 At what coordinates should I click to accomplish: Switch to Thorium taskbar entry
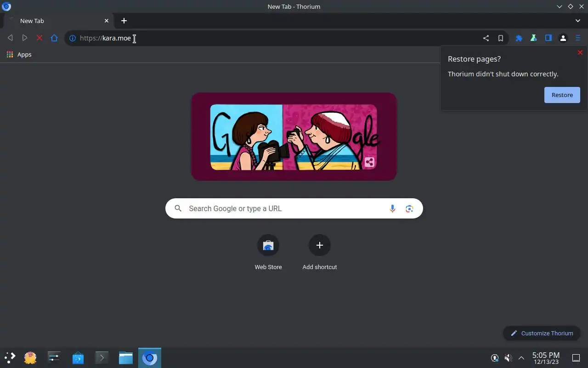150,357
